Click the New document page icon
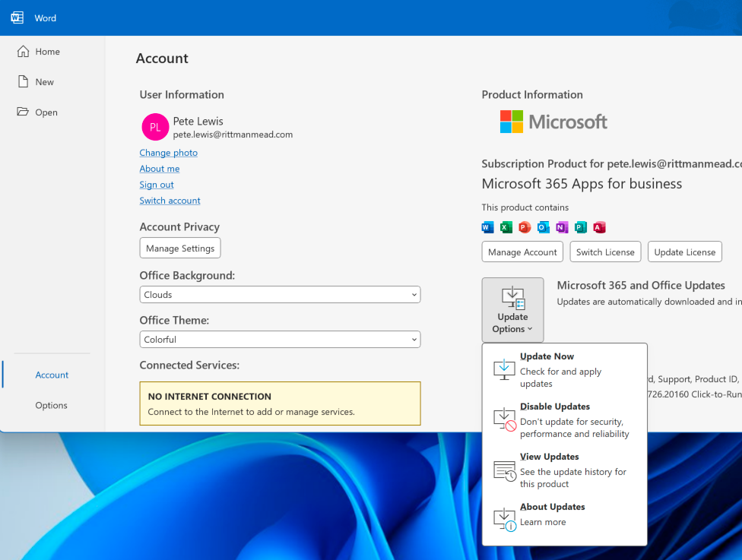Image resolution: width=742 pixels, height=560 pixels. 23,81
